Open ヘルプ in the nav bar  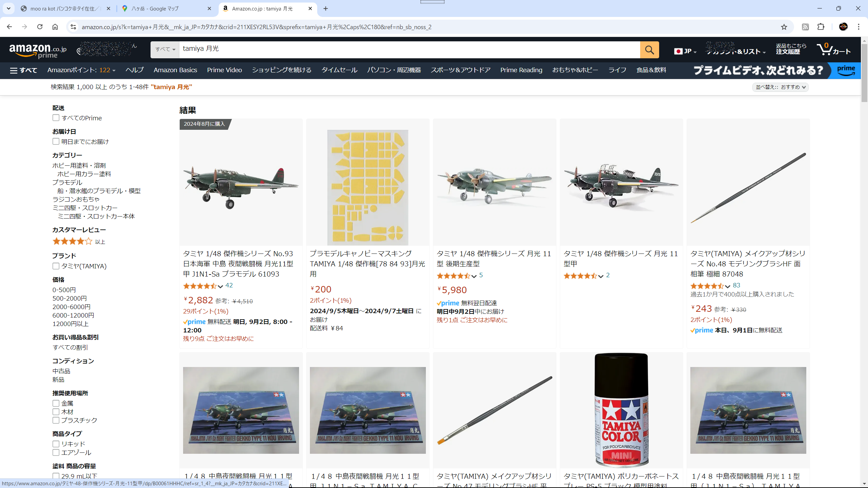click(x=134, y=70)
